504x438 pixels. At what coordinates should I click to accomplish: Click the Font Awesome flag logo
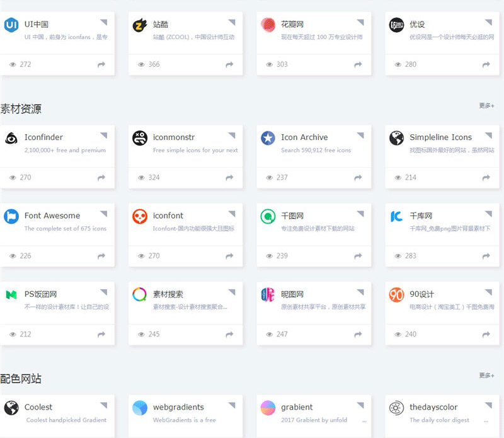click(11, 216)
